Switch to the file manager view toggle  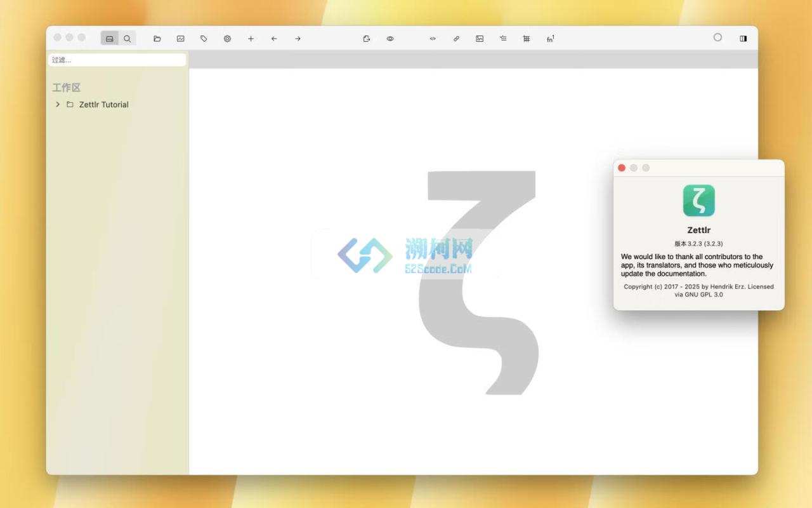coord(110,39)
